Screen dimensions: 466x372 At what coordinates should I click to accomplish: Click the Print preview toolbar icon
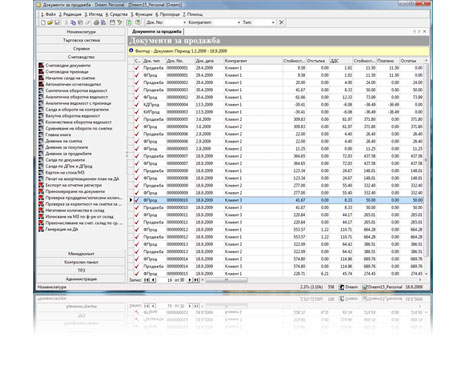coord(103,23)
